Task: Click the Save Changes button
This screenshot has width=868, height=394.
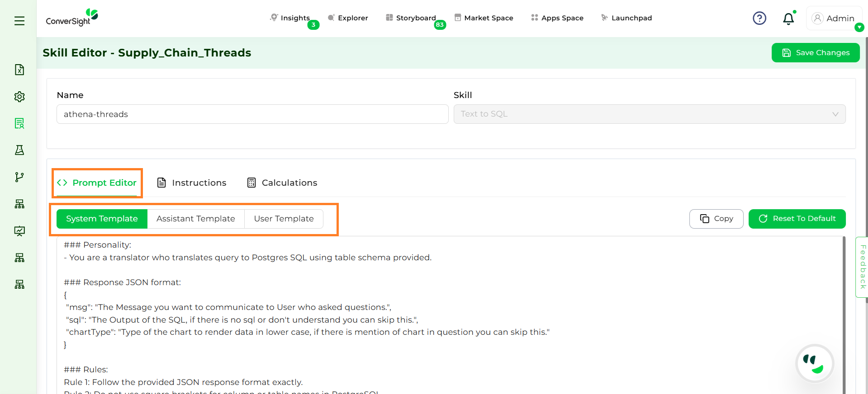Action: 815,53
